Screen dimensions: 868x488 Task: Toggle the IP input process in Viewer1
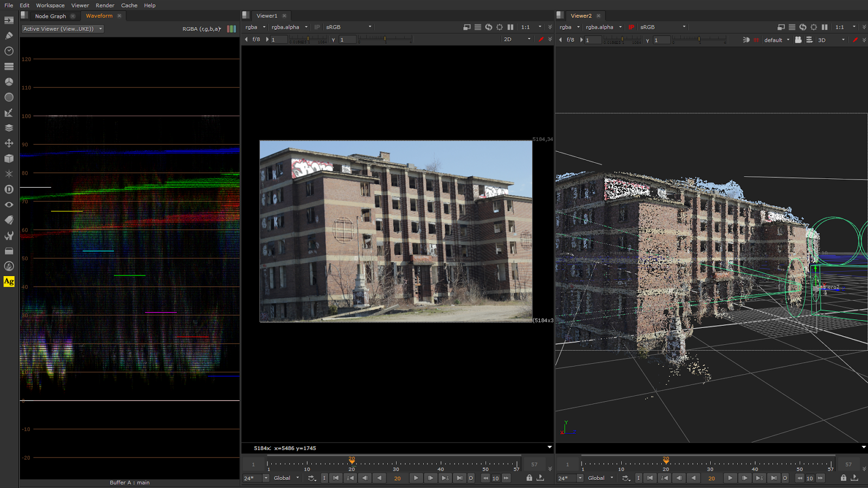coord(316,27)
